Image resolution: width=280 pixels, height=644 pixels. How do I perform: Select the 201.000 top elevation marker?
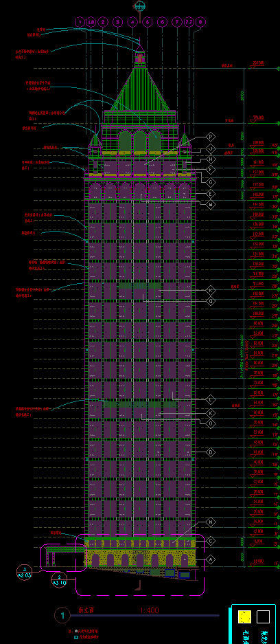258,63
